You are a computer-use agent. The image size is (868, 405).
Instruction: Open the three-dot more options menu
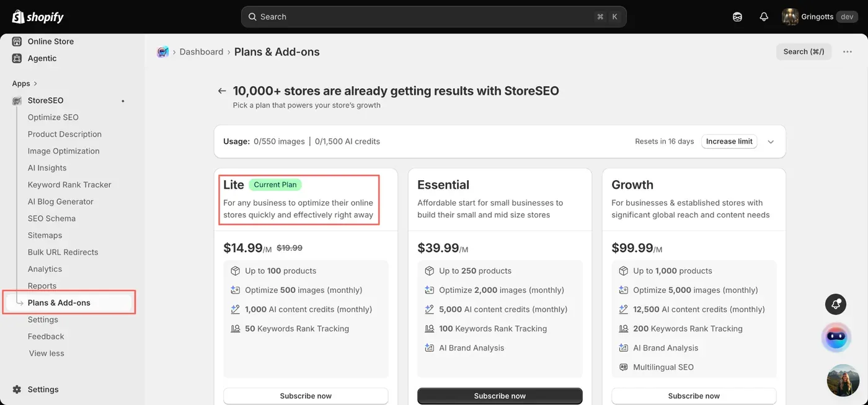[x=847, y=52]
